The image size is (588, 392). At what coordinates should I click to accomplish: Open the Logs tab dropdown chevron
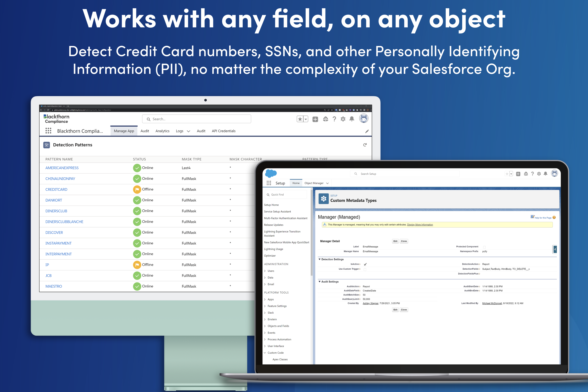coord(189,131)
